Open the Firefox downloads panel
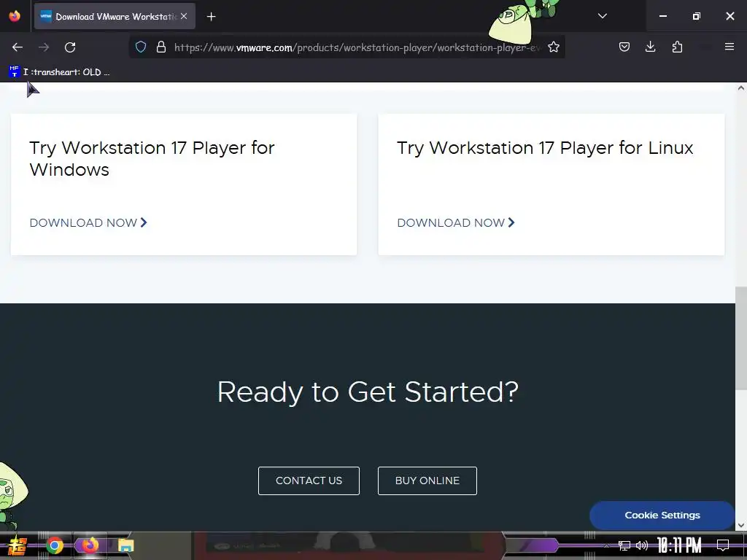 coord(650,47)
